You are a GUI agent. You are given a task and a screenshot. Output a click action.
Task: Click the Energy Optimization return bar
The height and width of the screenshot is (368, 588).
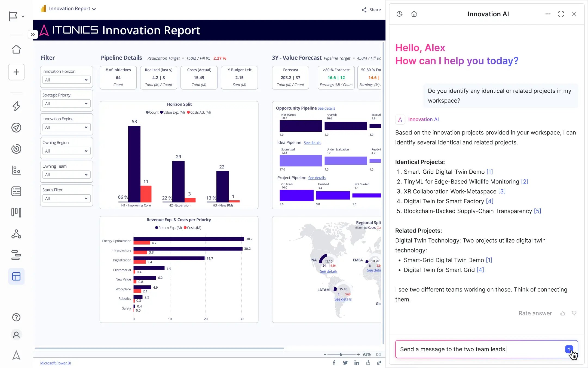point(189,239)
